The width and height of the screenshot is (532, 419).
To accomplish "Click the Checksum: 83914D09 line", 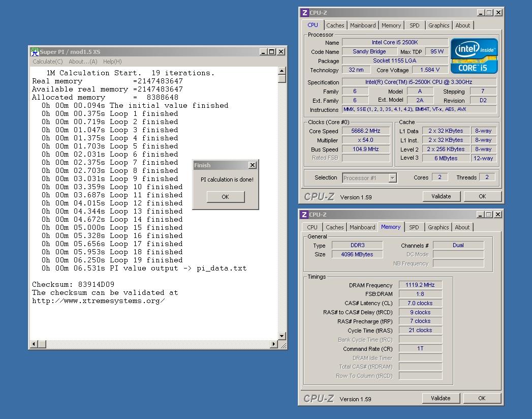I will [x=73, y=285].
